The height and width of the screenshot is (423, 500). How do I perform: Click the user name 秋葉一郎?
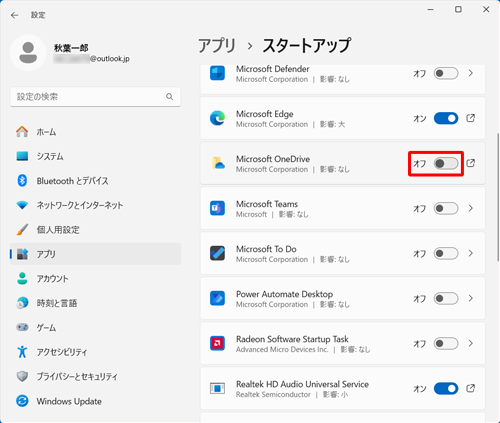71,48
